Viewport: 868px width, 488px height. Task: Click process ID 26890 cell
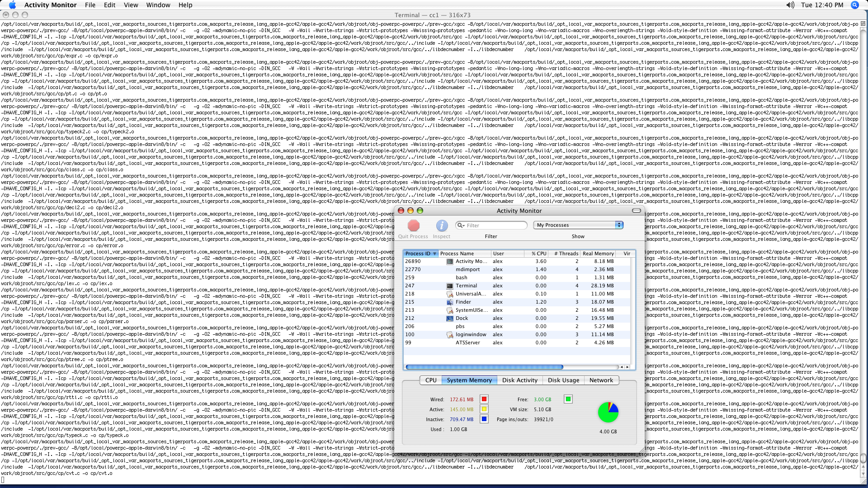click(413, 262)
